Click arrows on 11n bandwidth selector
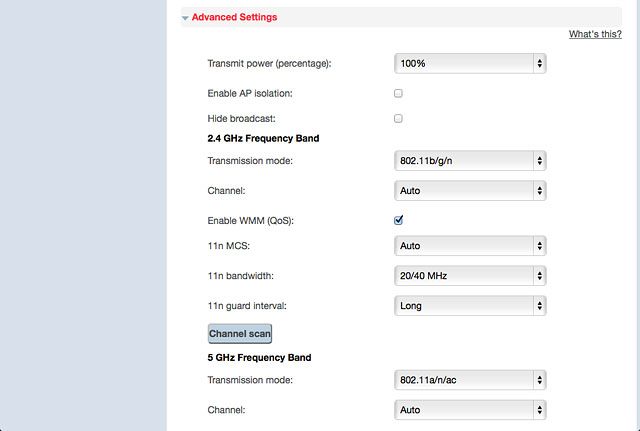The image size is (640, 431). (540, 276)
